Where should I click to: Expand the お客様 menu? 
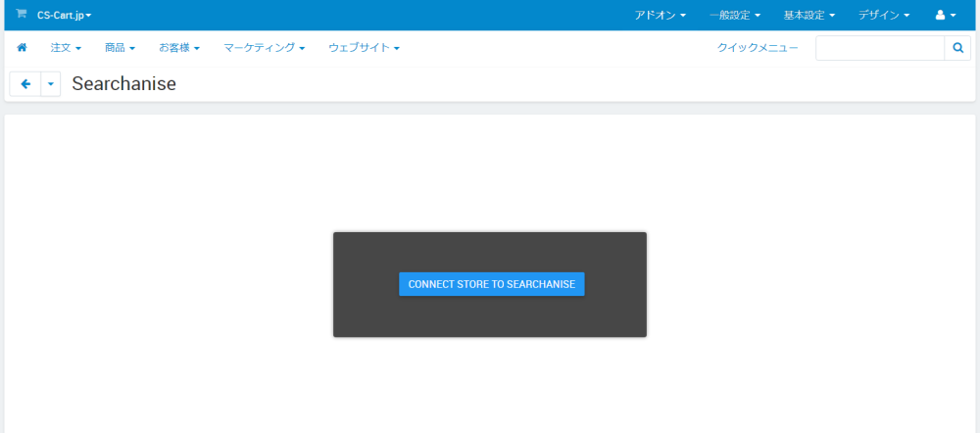coord(178,47)
